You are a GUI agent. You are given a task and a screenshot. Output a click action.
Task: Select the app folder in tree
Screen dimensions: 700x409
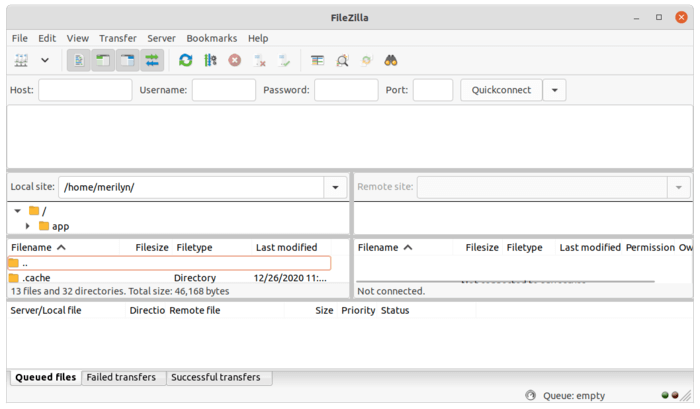click(x=54, y=226)
